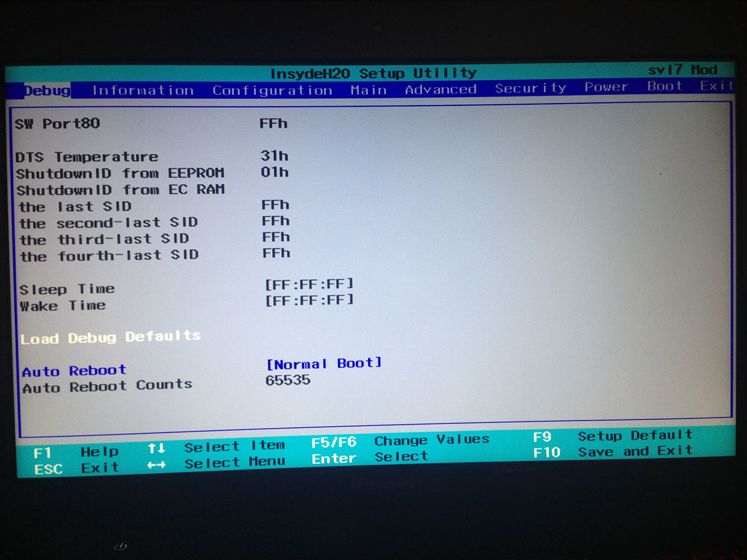
Task: Click the ShutdownID EEPROM 01h value
Action: point(275,172)
